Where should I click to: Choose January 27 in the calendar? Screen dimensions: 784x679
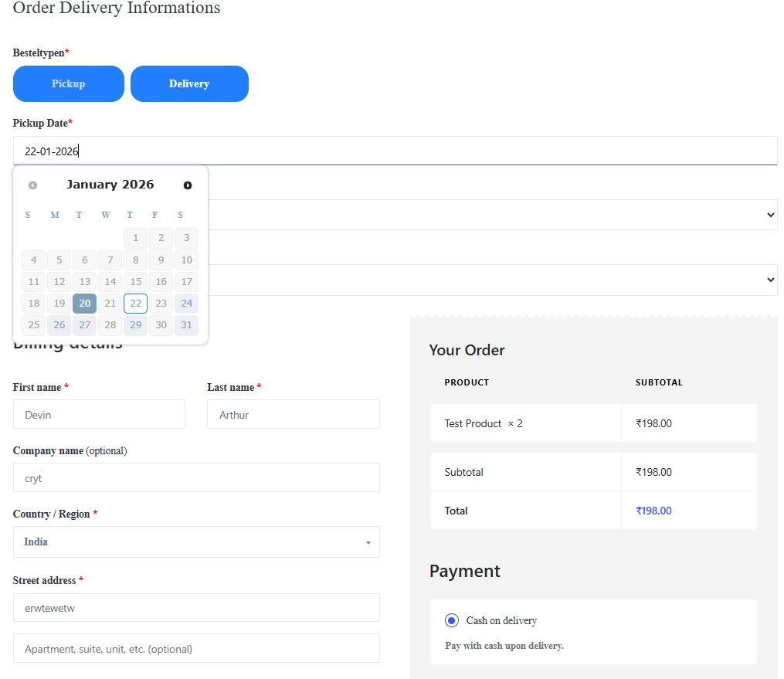(x=85, y=325)
